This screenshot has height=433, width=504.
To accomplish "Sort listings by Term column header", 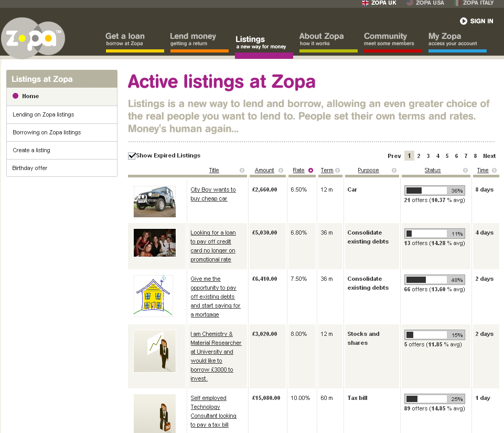I will pyautogui.click(x=327, y=170).
